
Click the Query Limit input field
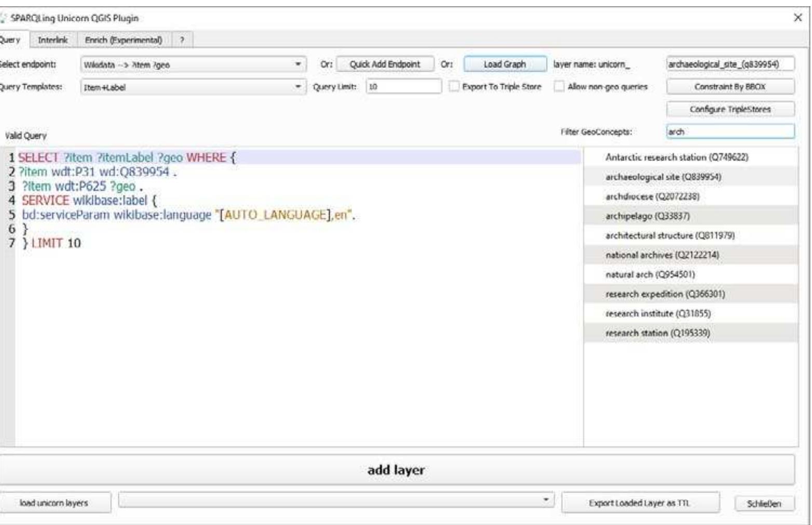pyautogui.click(x=403, y=87)
